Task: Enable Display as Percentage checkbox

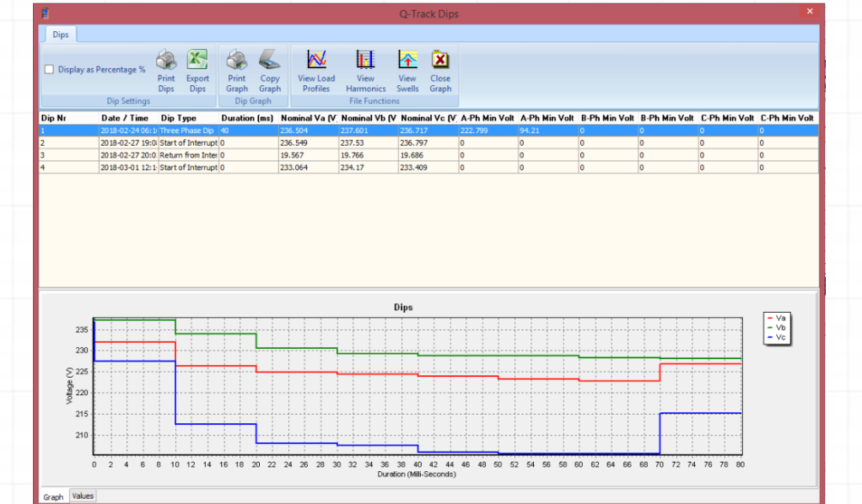Action: [50, 70]
